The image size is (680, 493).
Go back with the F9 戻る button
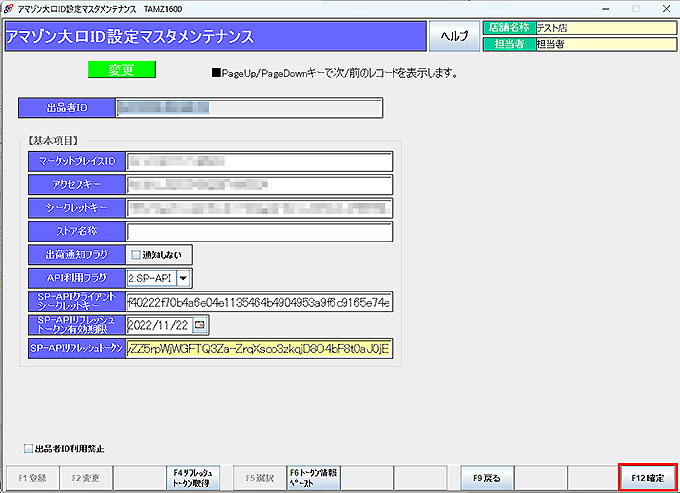click(487, 478)
